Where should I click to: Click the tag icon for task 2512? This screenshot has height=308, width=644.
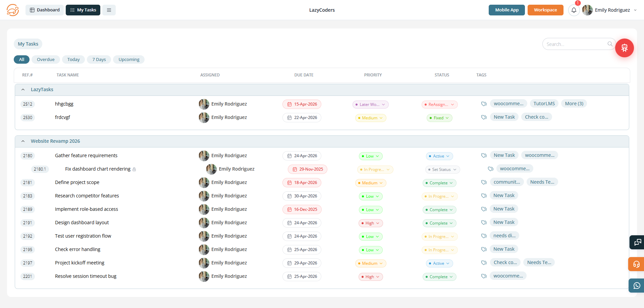[484, 104]
